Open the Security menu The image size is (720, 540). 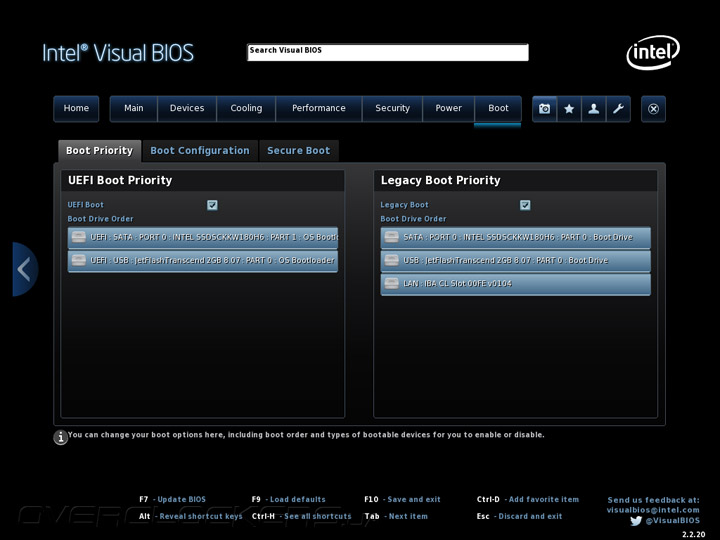click(x=392, y=109)
